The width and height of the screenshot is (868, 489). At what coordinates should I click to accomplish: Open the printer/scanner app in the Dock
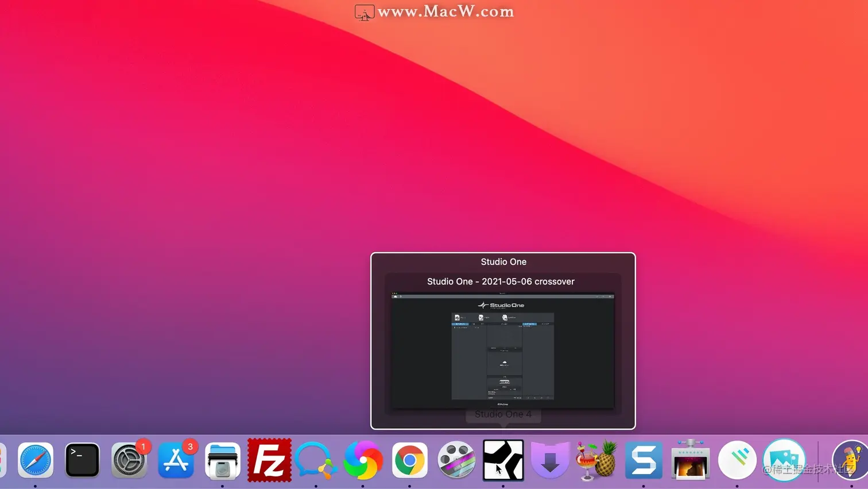223,460
